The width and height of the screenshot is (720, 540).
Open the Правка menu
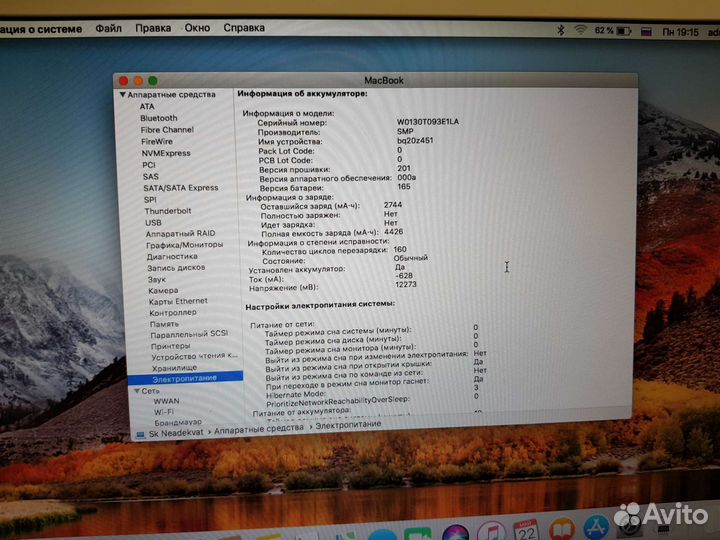[153, 28]
